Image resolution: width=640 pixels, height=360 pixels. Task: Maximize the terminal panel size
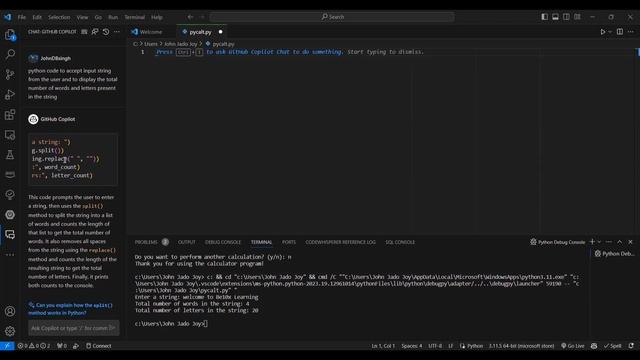pyautogui.click(x=619, y=242)
